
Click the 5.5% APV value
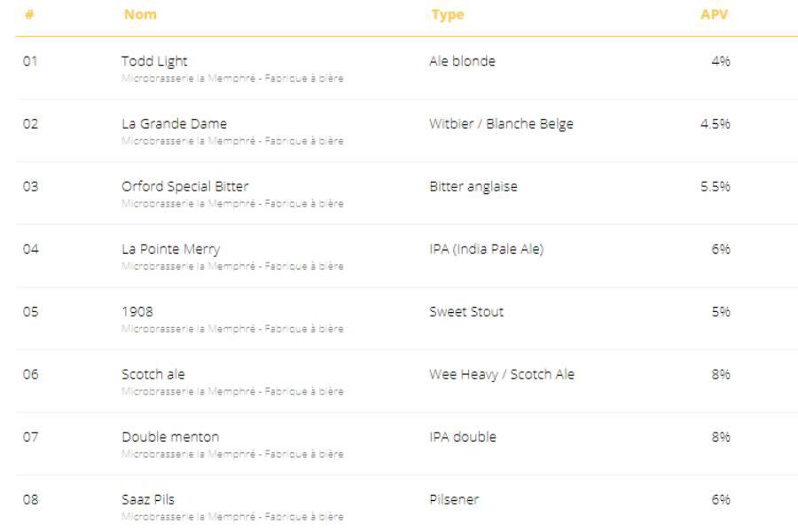715,186
